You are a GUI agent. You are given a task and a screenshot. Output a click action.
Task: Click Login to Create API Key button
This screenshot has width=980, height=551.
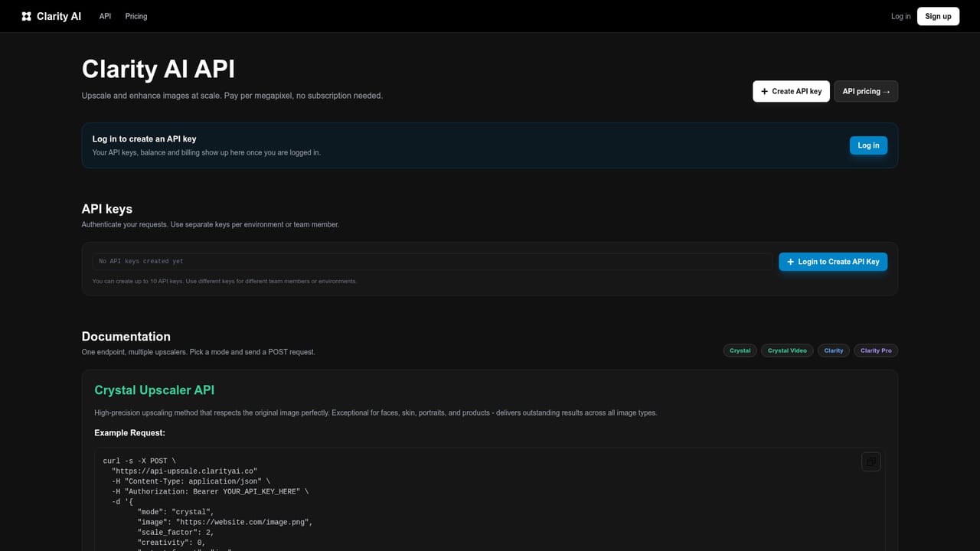(833, 262)
